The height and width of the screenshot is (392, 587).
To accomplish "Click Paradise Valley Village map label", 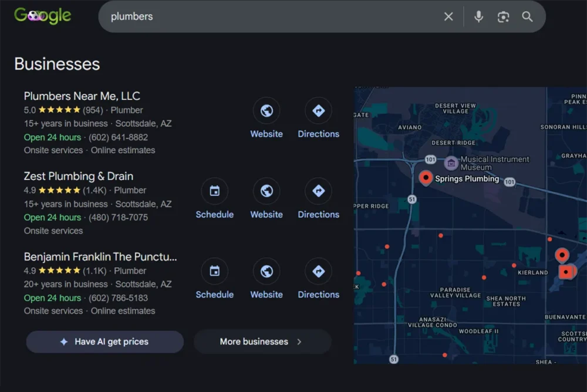I will click(x=456, y=292).
